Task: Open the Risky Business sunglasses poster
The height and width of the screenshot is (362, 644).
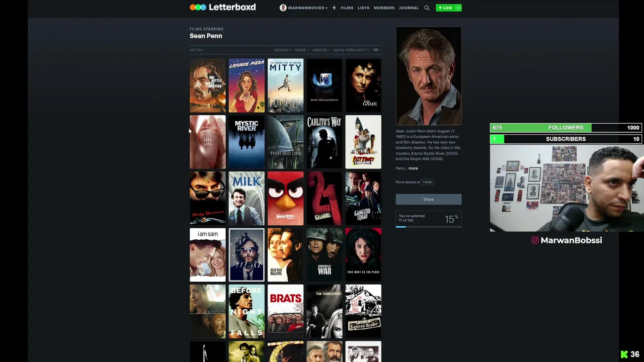Action: coord(207,198)
